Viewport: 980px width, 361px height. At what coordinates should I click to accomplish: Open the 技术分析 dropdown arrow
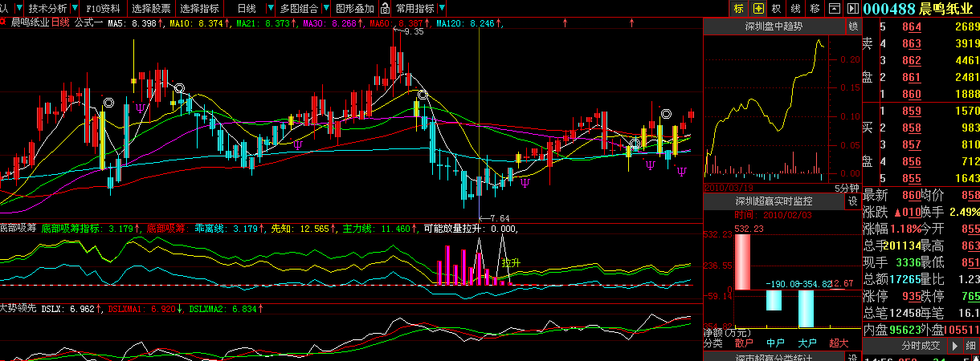pos(76,9)
